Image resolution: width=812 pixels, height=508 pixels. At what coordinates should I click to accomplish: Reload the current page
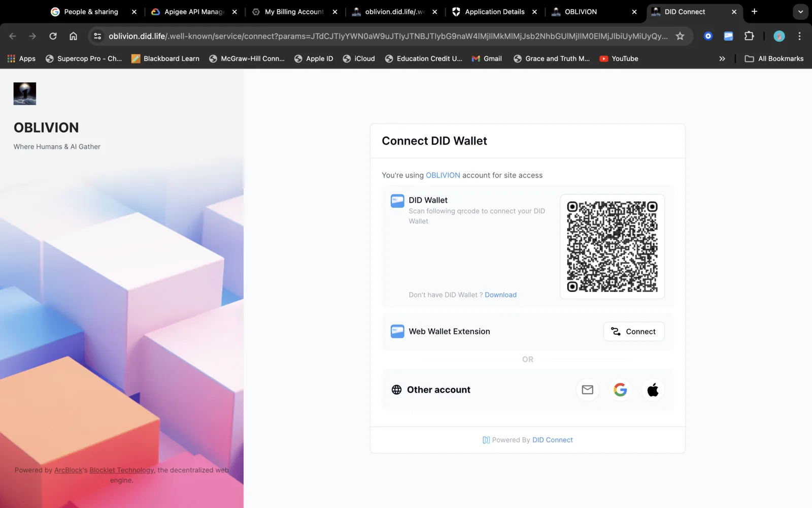[x=53, y=36]
